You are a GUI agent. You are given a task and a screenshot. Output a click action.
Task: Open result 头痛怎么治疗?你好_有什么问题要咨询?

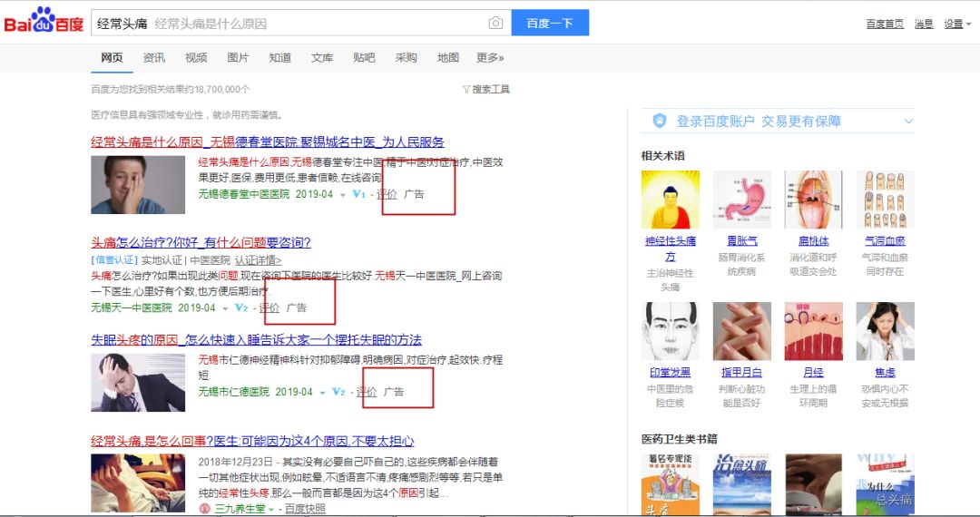click(x=201, y=242)
